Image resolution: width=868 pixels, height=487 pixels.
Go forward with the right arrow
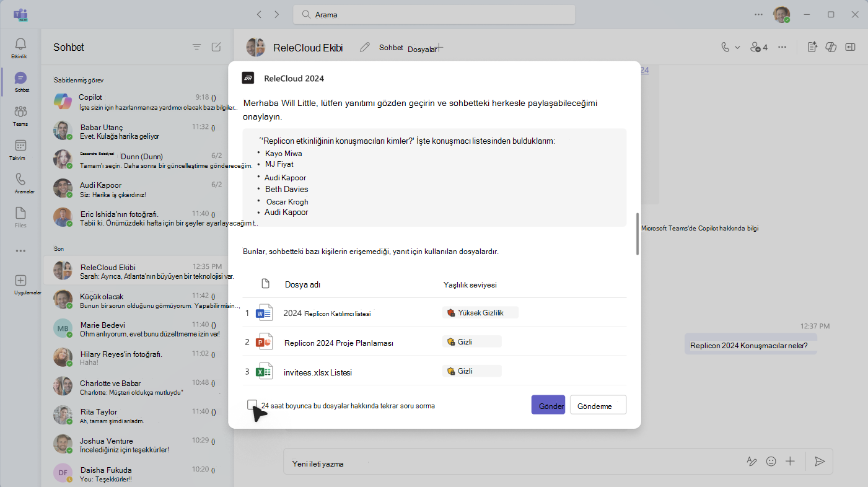(276, 14)
